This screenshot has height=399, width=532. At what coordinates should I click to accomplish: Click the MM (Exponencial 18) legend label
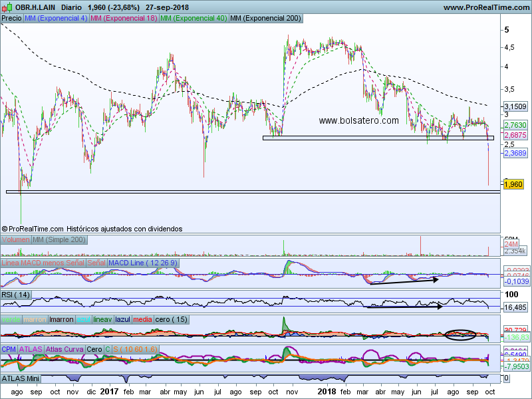click(124, 19)
